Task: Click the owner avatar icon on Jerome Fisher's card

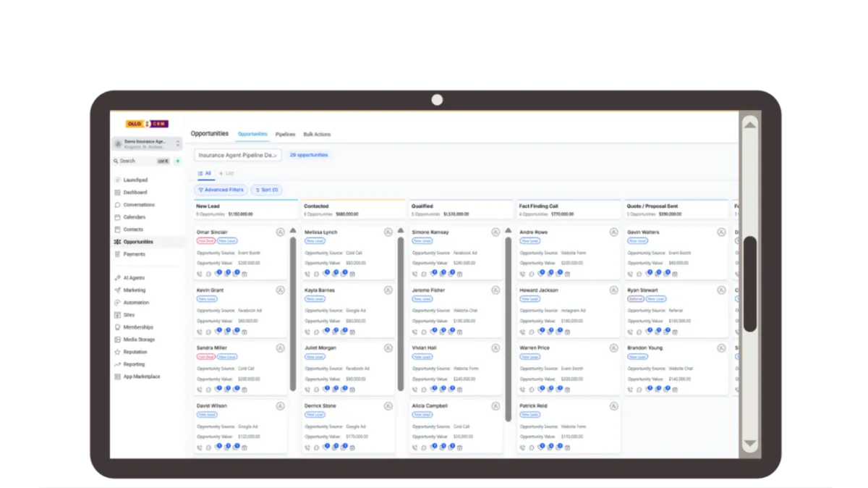Action: point(495,290)
